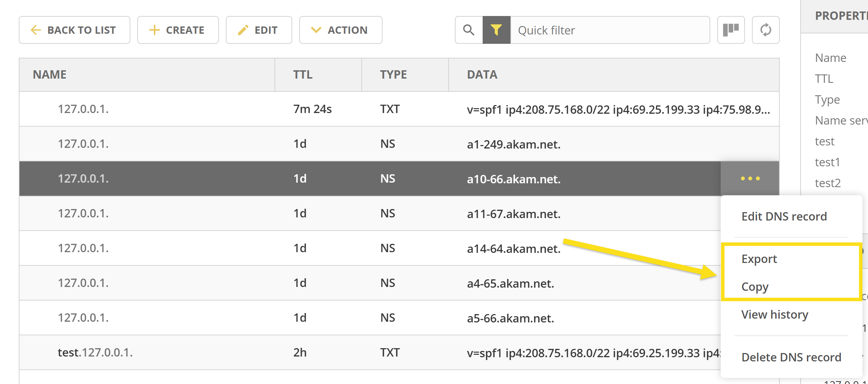Click the Back to List arrow button

[74, 30]
